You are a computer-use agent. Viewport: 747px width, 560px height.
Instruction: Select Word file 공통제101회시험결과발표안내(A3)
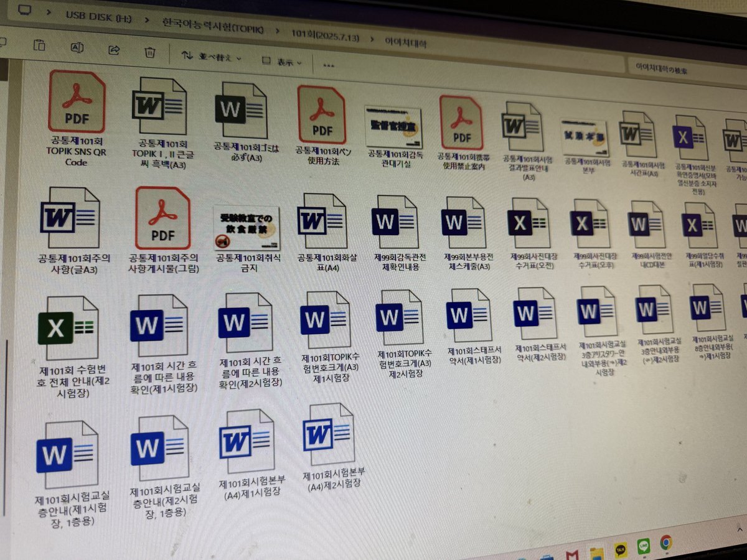(527, 140)
